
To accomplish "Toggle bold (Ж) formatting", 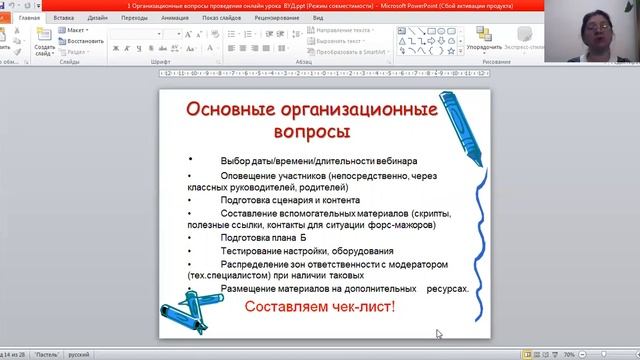I will pos(116,49).
